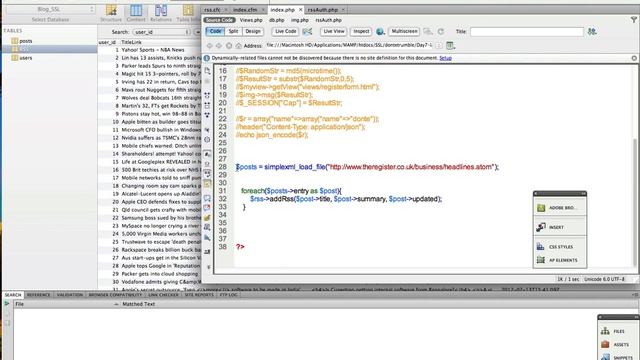Screen dimensions: 640x360
Task: Switch to the Browser Compatibility tab
Action: point(116,295)
